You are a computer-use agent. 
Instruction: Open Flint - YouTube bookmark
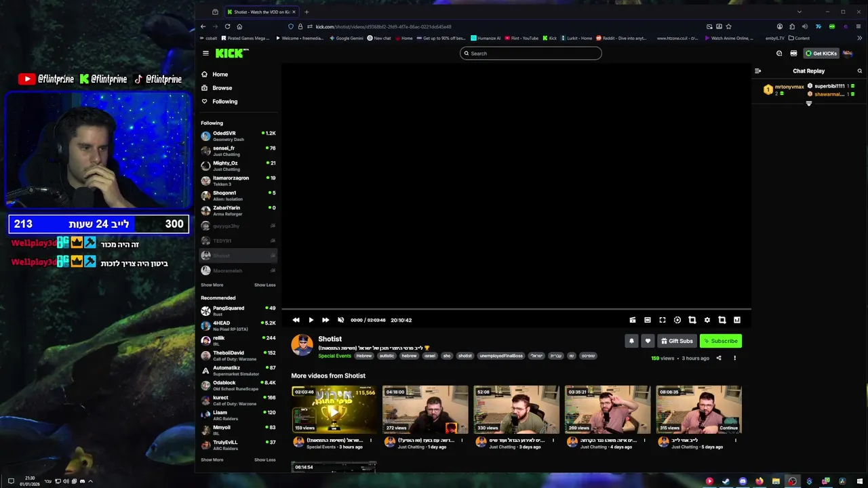point(521,38)
